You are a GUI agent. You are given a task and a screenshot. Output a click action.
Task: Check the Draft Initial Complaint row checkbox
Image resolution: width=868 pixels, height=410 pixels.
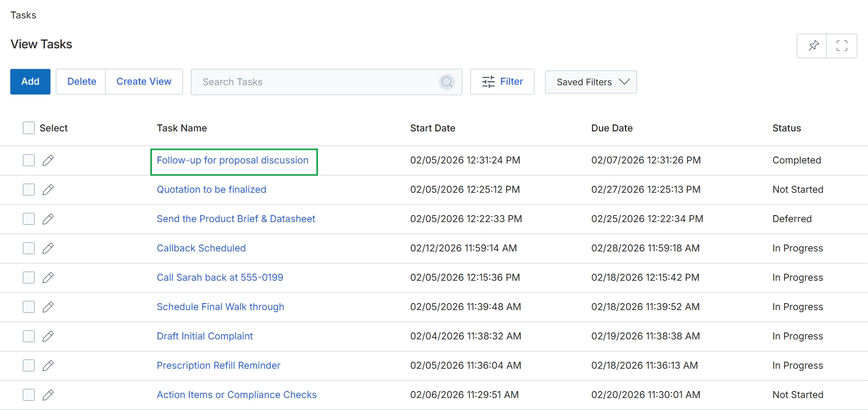pyautogui.click(x=29, y=336)
